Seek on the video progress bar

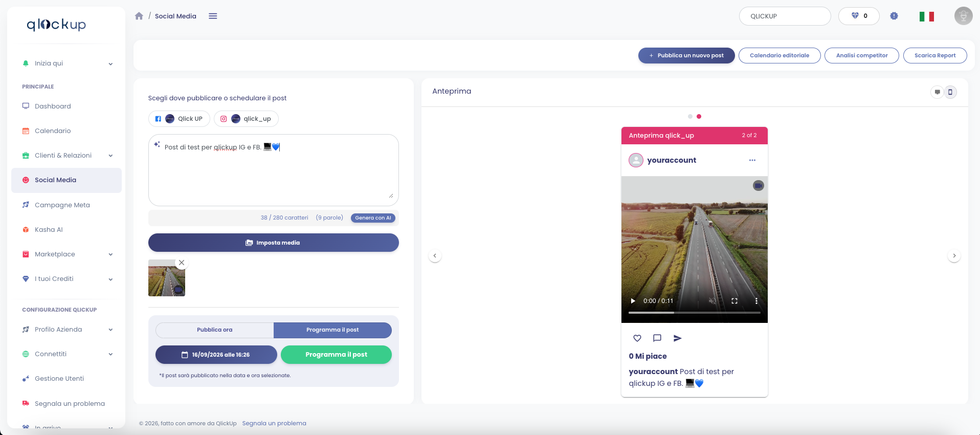[x=695, y=312]
